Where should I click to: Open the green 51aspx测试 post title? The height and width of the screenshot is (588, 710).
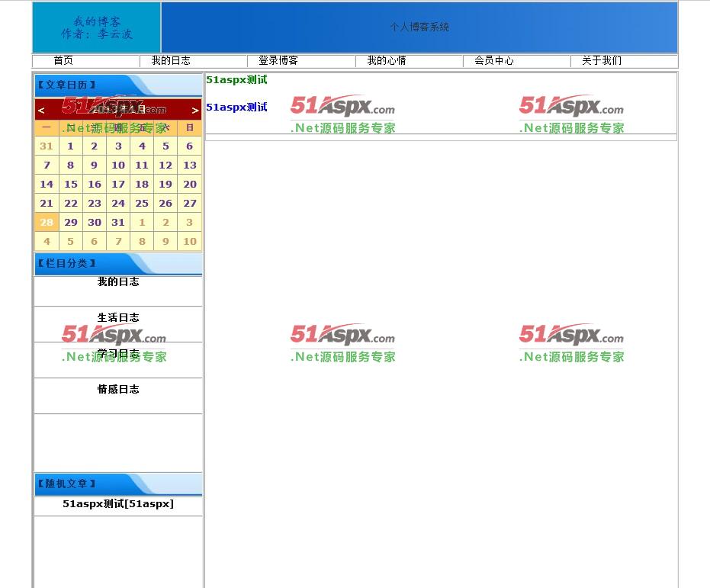(x=236, y=80)
